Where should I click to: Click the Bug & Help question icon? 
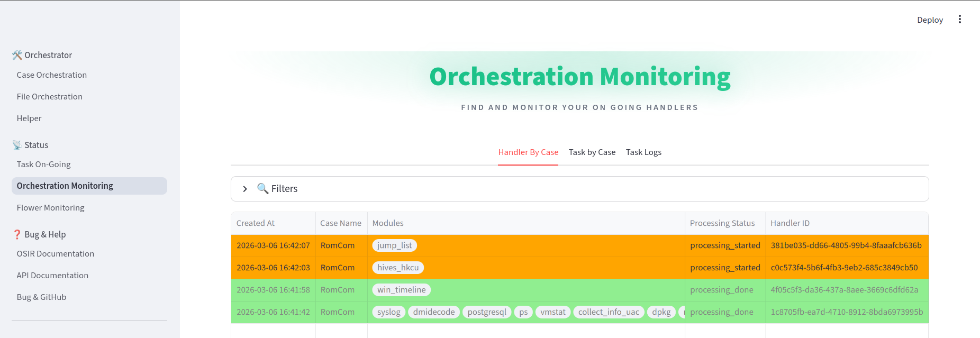pyautogui.click(x=17, y=234)
